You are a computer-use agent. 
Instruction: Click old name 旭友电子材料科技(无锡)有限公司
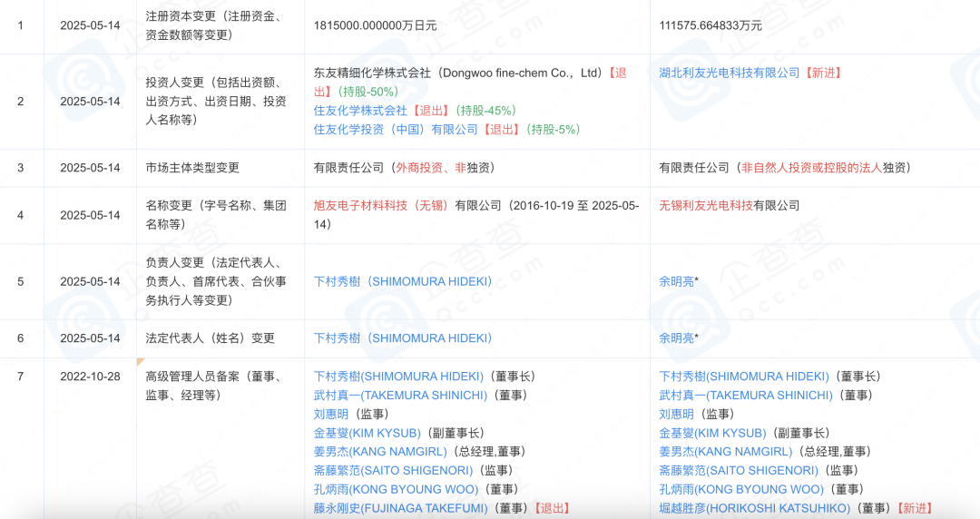click(407, 206)
